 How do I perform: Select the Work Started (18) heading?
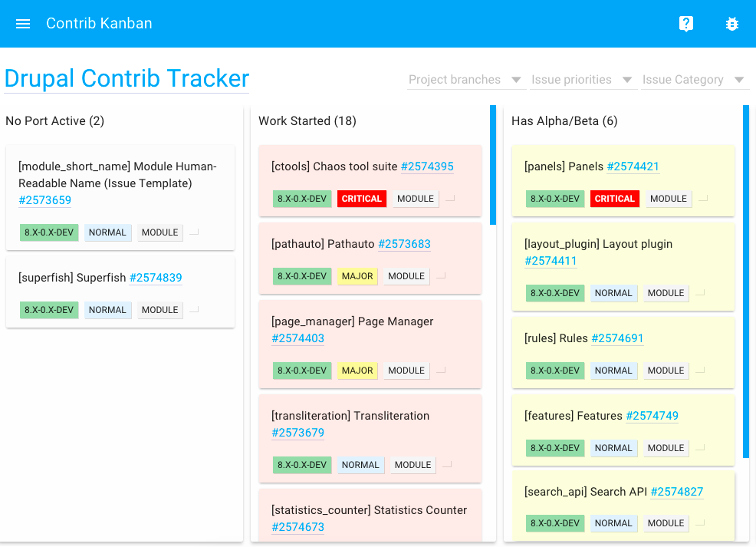(x=307, y=121)
